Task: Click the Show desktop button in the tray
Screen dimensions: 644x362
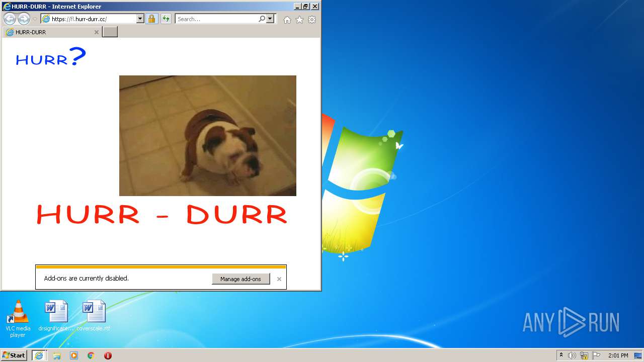Action: tap(638, 355)
